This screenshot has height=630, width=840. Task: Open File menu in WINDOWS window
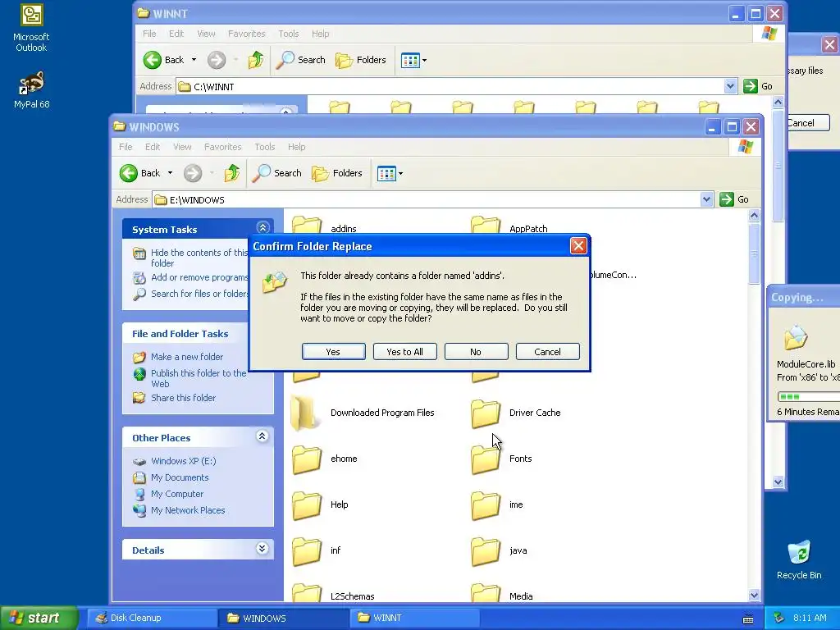click(126, 147)
